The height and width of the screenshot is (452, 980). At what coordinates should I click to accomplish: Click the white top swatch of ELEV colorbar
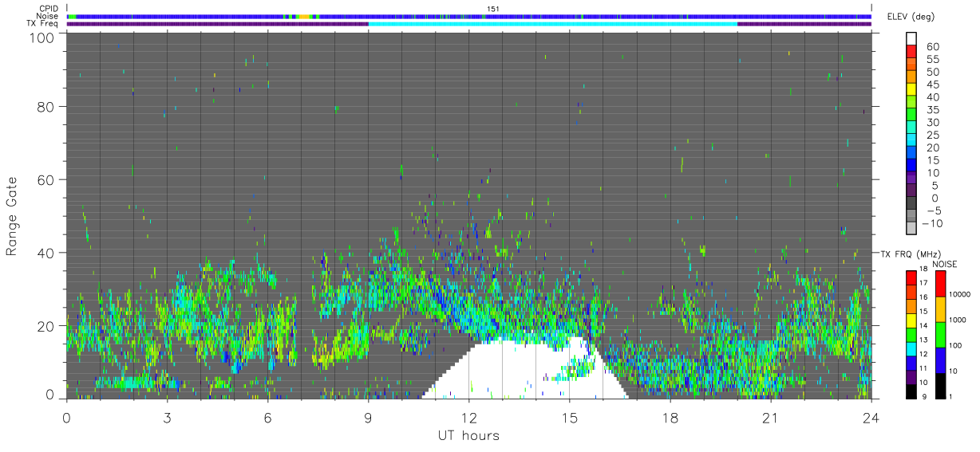(x=911, y=38)
